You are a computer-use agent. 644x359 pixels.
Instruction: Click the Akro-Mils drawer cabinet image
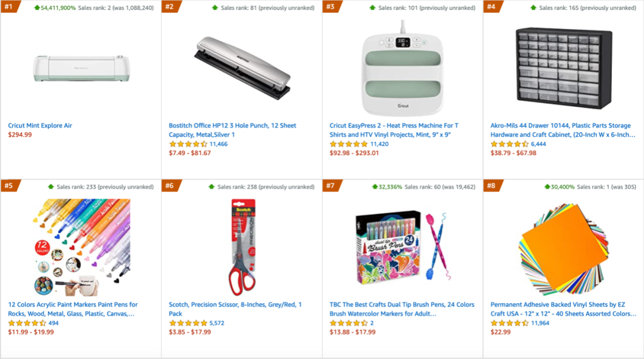coord(563,69)
